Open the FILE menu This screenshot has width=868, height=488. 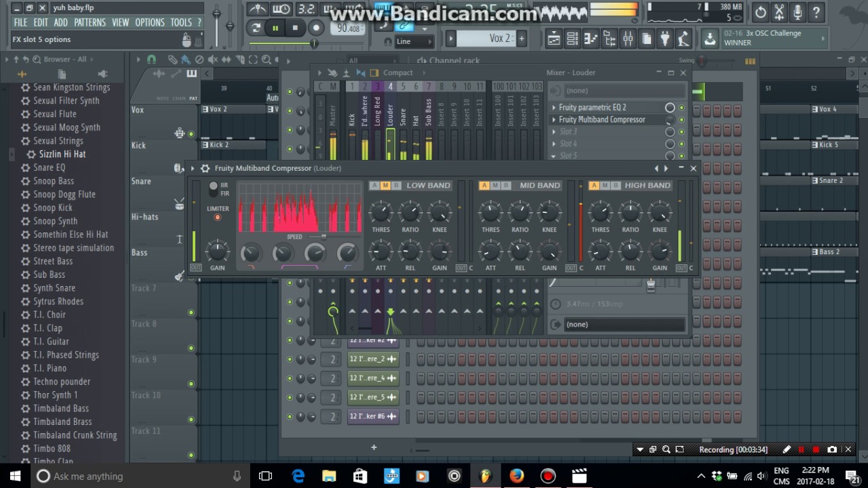tap(21, 22)
